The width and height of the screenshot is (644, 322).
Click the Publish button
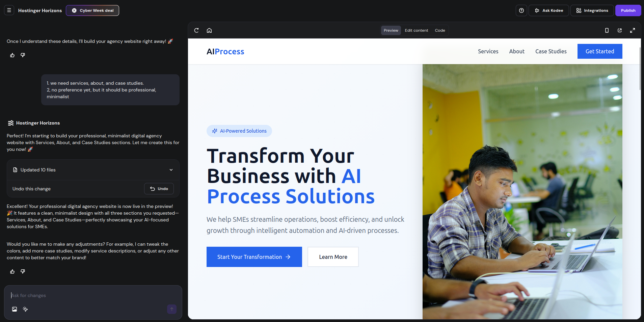(x=628, y=10)
